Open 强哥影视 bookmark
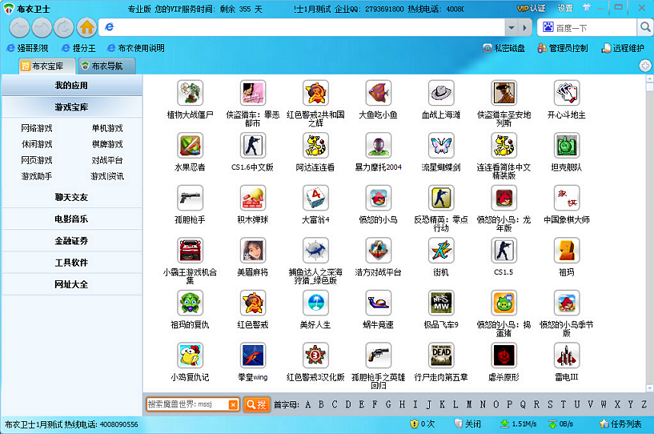Image resolution: width=654 pixels, height=434 pixels. [28, 48]
